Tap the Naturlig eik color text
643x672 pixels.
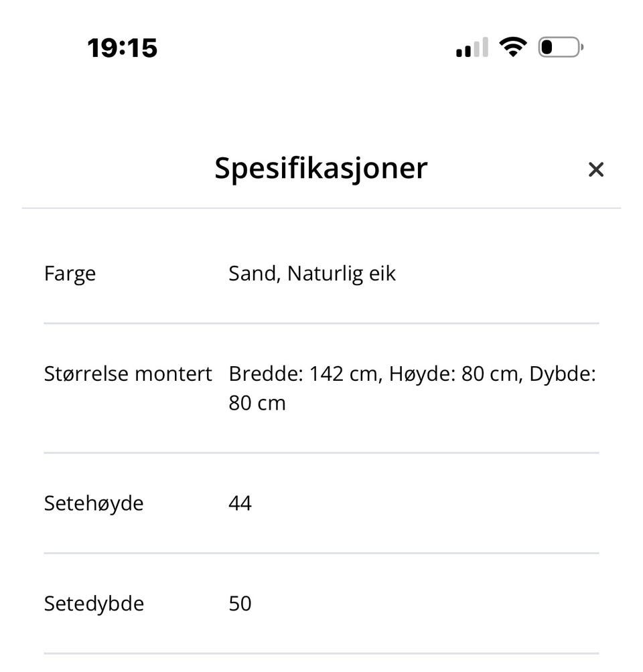pos(342,274)
